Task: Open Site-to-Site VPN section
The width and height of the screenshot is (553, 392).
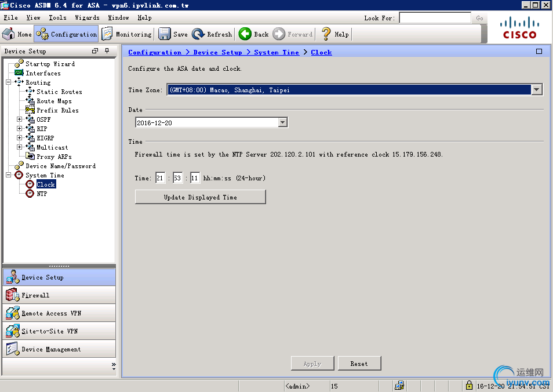Action: [59, 331]
